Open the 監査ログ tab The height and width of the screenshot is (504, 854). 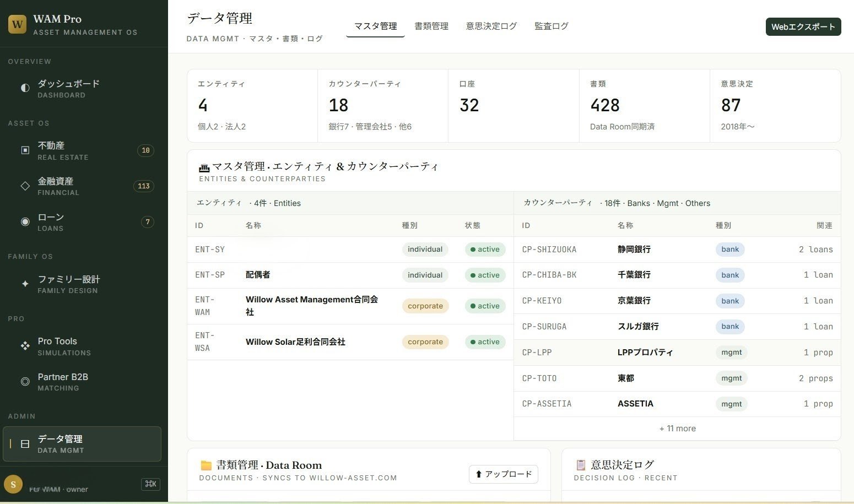click(551, 26)
